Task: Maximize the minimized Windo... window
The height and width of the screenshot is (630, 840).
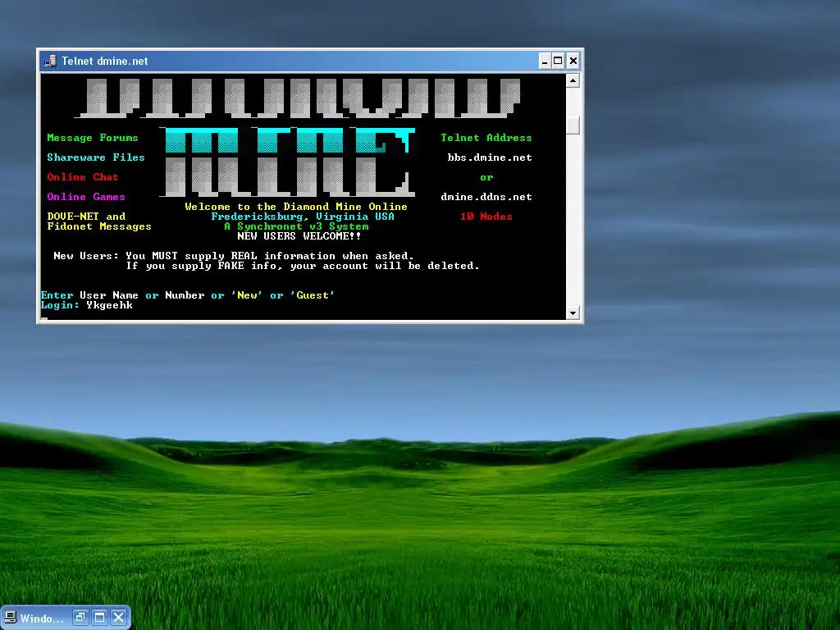Action: click(99, 618)
